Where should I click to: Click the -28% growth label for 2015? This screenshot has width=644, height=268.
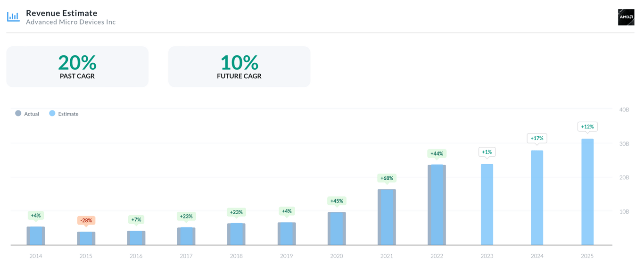[x=86, y=220]
